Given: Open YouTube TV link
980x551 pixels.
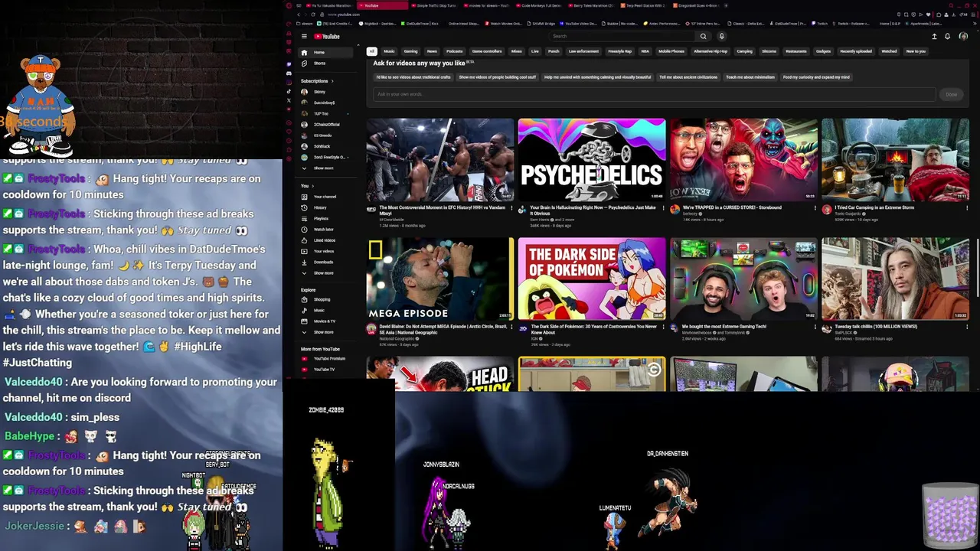Looking at the screenshot, I should [x=325, y=370].
